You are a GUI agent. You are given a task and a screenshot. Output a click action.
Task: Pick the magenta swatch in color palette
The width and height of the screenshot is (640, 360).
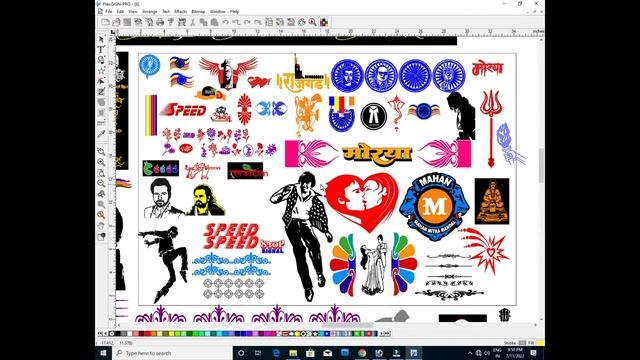267,333
